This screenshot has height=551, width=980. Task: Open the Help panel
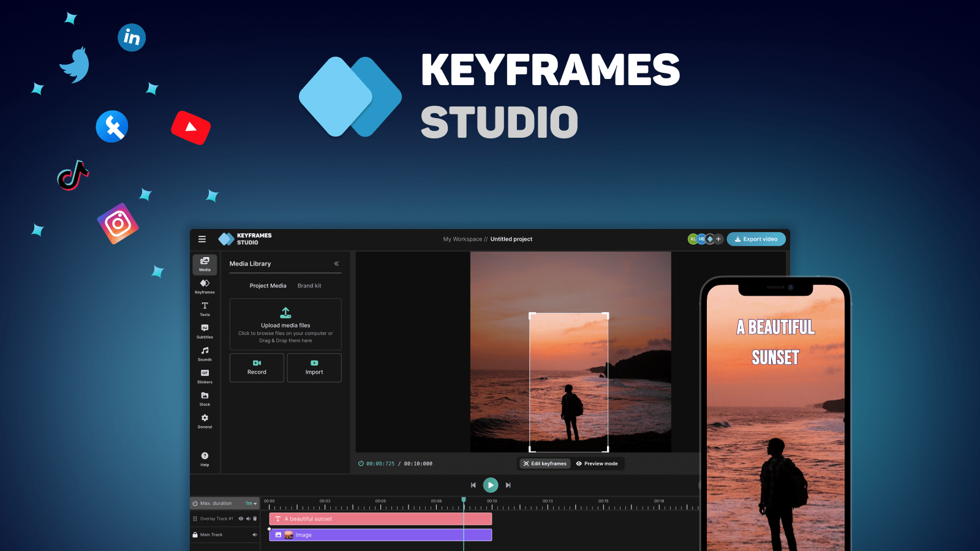pyautogui.click(x=205, y=458)
